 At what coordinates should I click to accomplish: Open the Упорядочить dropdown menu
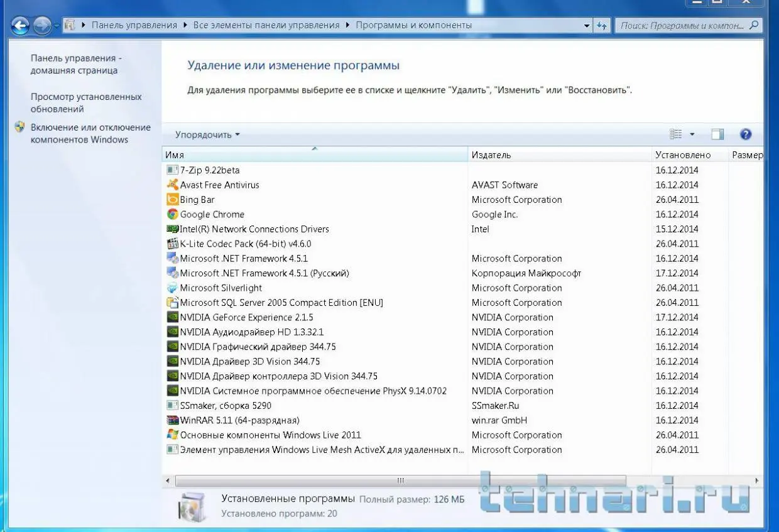click(x=207, y=135)
